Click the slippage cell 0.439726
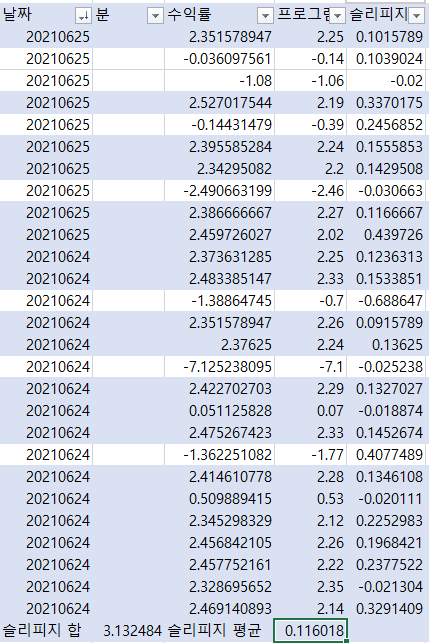The image size is (429, 643). tap(386, 235)
